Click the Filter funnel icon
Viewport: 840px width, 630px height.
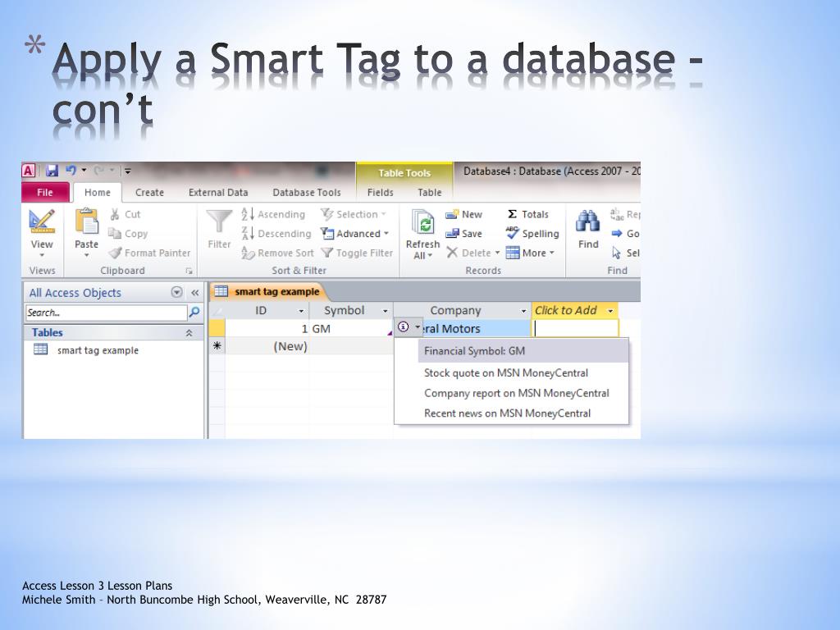[219, 222]
